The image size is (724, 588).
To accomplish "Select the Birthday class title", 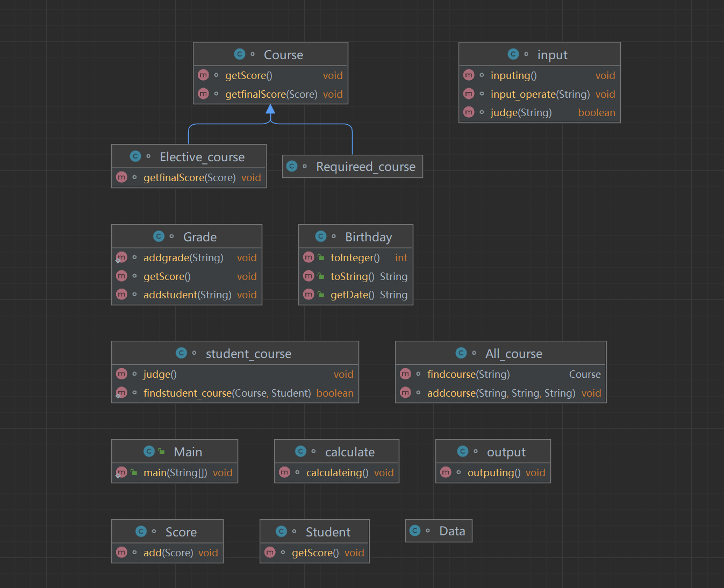I will [x=369, y=237].
